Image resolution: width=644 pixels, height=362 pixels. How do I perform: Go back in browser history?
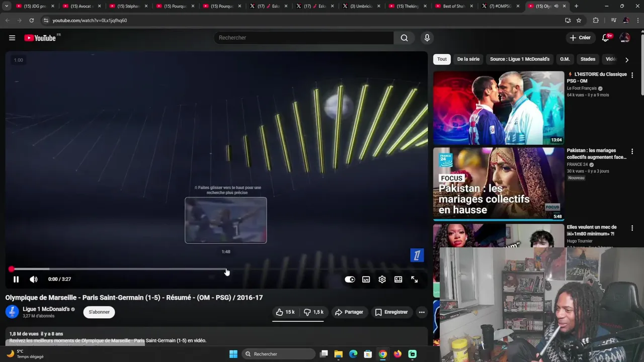click(7, 21)
